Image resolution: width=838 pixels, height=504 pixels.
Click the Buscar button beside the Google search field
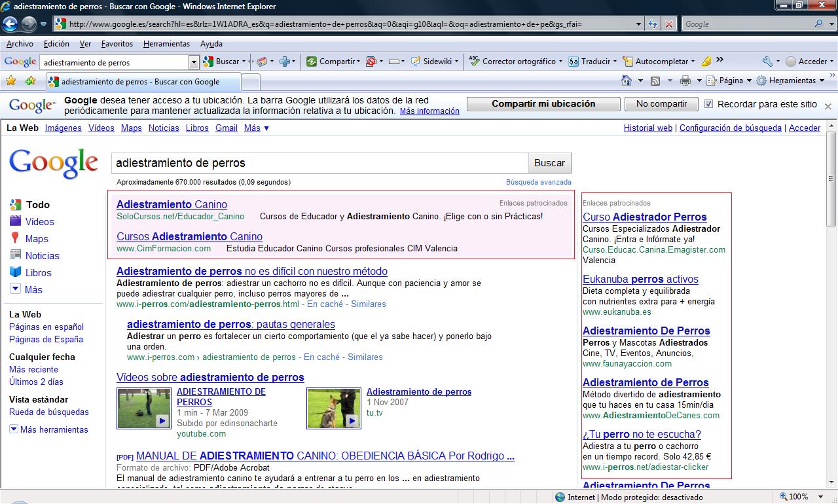click(549, 163)
